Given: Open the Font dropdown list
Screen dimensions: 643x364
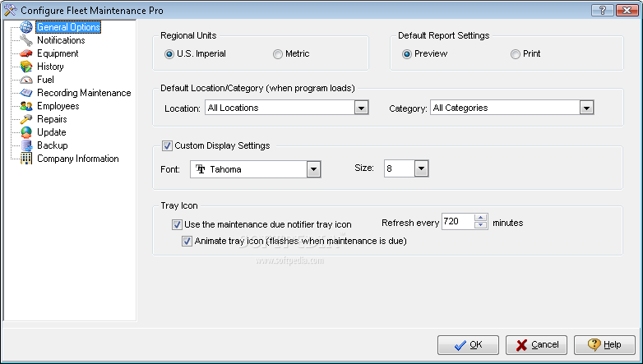Looking at the screenshot, I should [313, 169].
